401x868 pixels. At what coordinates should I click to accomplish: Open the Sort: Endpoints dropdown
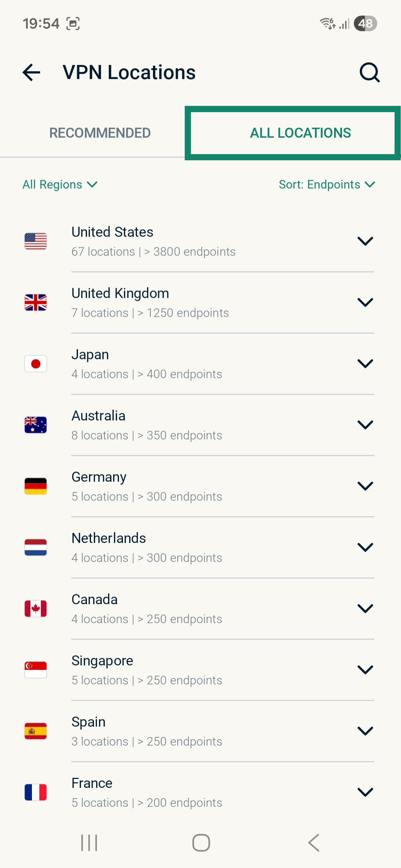[327, 184]
